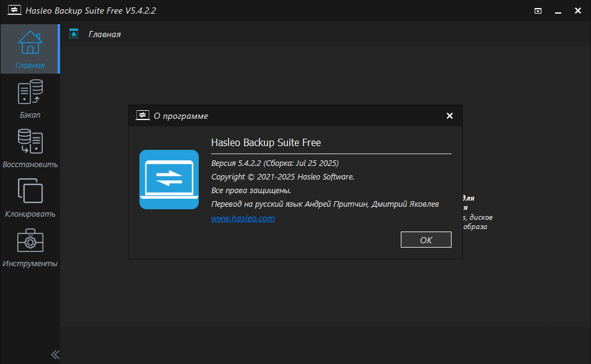
Task: Close the Hasleo Backup Suite main window
Action: coord(578,11)
